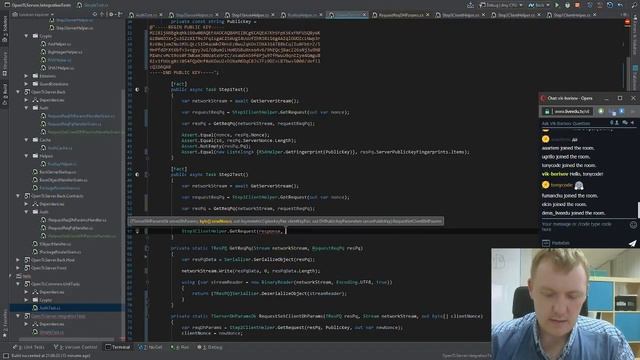Image resolution: width=640 pixels, height=360 pixels.
Task: Hide the explorer panel with header icon
Action: (120, 14)
